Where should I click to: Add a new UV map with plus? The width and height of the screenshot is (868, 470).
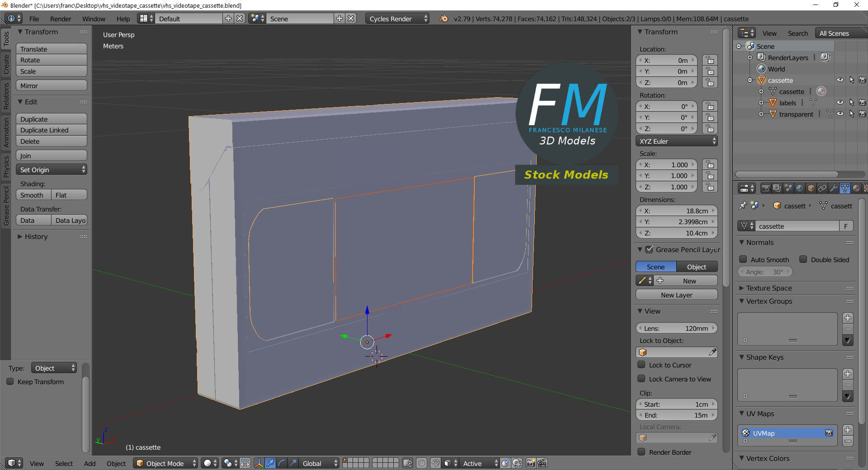(848, 430)
